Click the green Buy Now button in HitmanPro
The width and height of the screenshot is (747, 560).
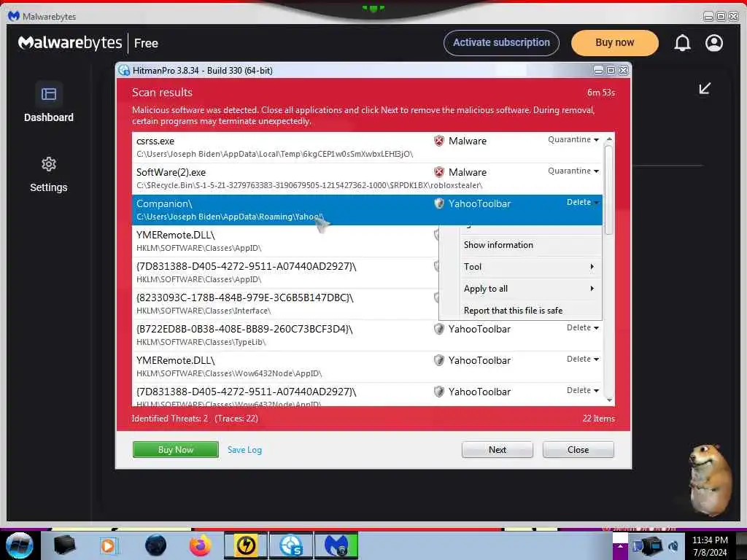175,449
